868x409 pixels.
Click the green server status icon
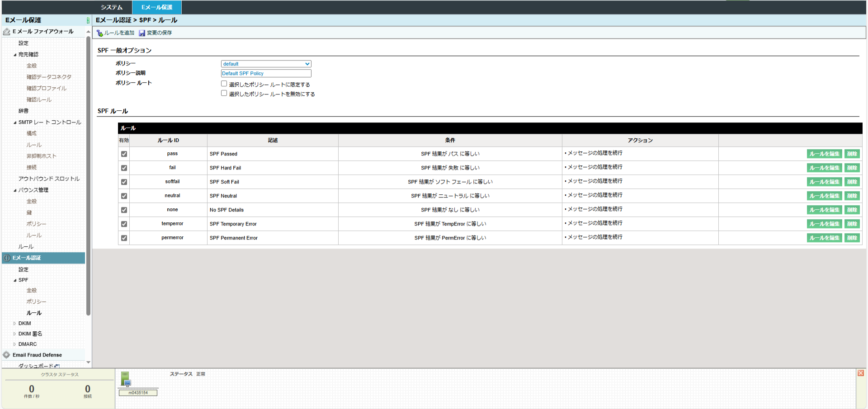click(126, 379)
